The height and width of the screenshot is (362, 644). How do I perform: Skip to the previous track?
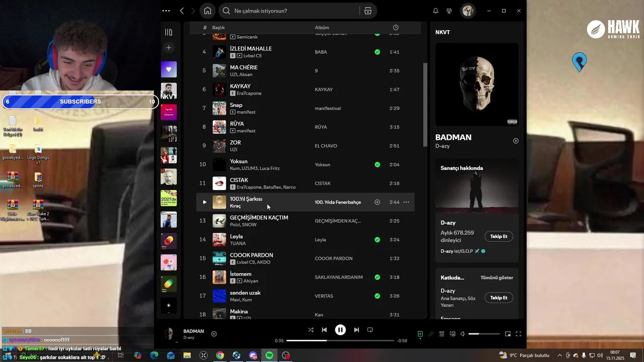coord(325,330)
